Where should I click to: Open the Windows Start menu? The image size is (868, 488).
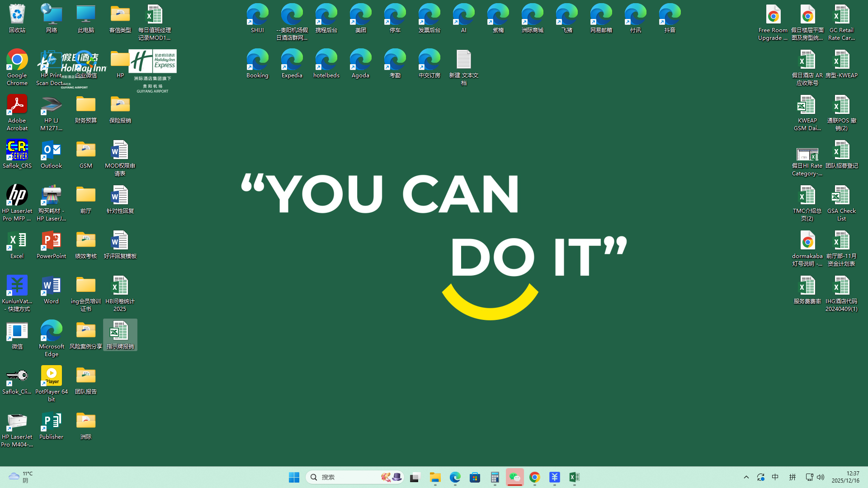(294, 477)
